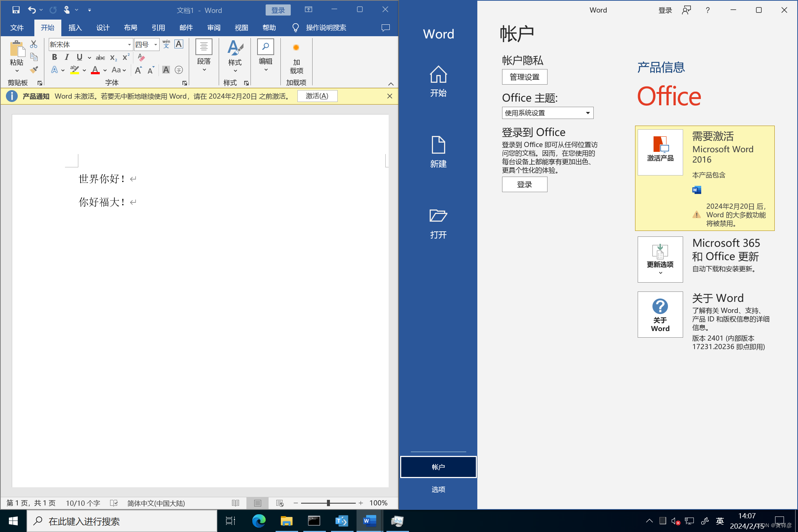The height and width of the screenshot is (532, 798).
Task: Click the Word taskbar icon
Action: point(369,521)
